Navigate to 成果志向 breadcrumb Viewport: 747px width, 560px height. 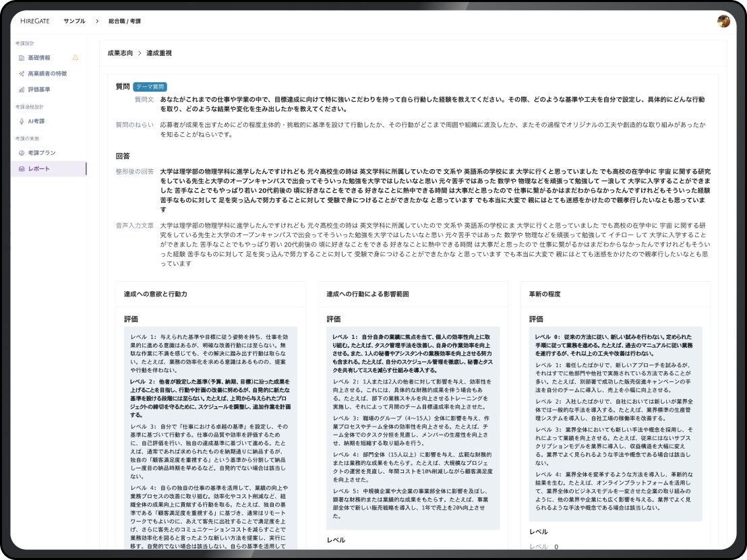(120, 53)
